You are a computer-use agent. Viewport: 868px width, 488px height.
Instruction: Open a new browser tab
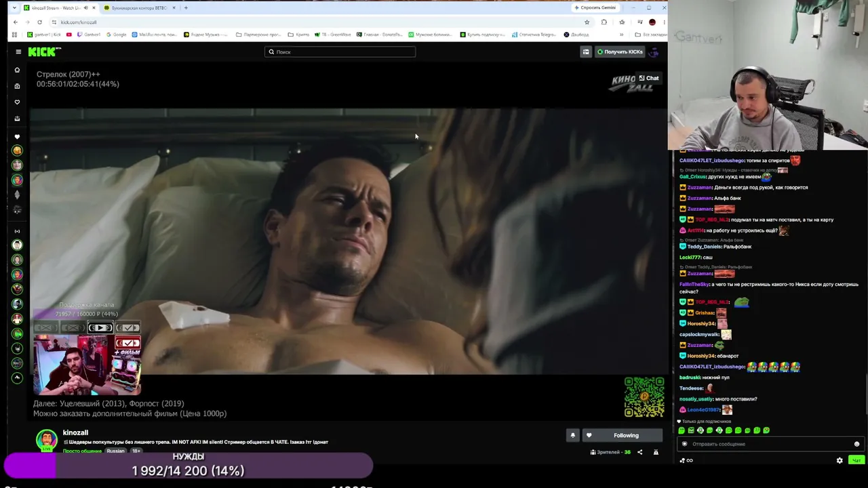(186, 7)
